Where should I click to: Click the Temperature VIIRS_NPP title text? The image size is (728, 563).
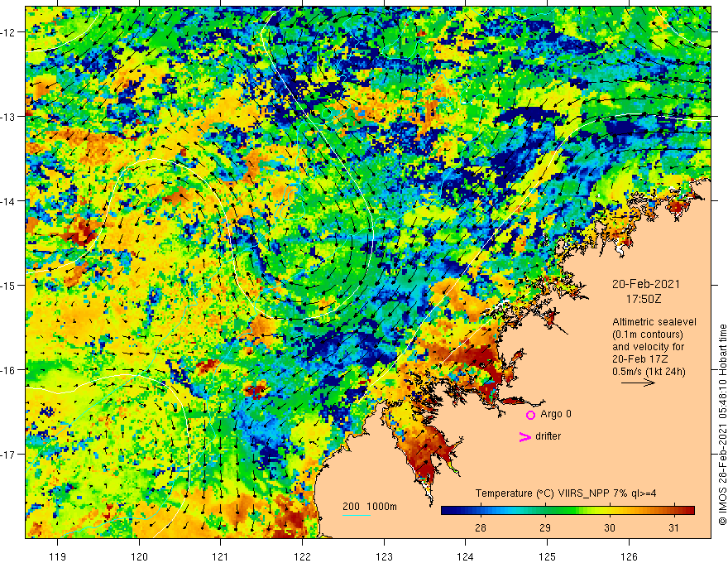tap(566, 493)
